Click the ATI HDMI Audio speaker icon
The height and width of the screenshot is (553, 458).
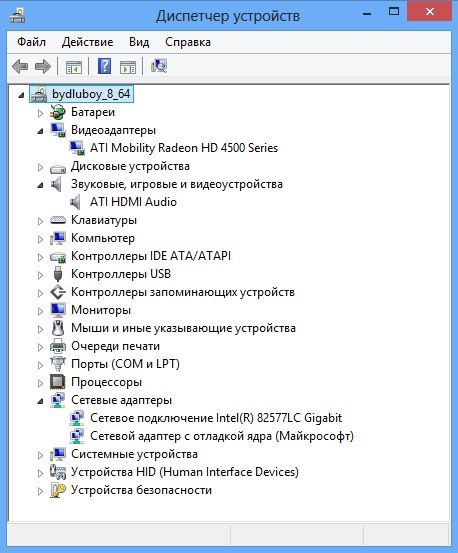pyautogui.click(x=75, y=202)
